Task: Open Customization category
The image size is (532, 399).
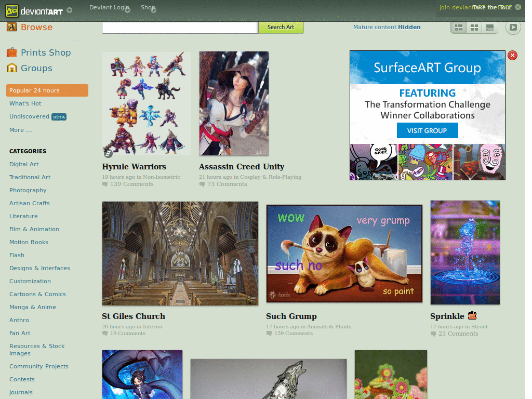Action: click(30, 281)
